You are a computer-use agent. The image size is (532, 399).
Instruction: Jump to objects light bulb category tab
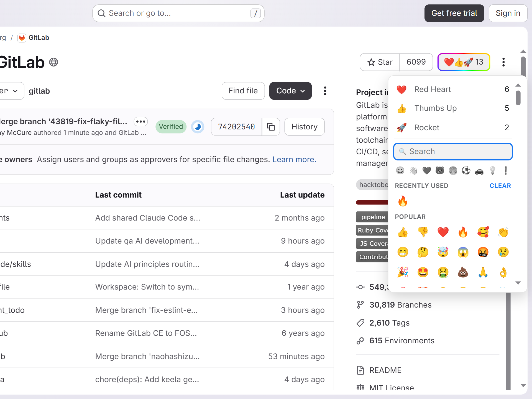493,170
